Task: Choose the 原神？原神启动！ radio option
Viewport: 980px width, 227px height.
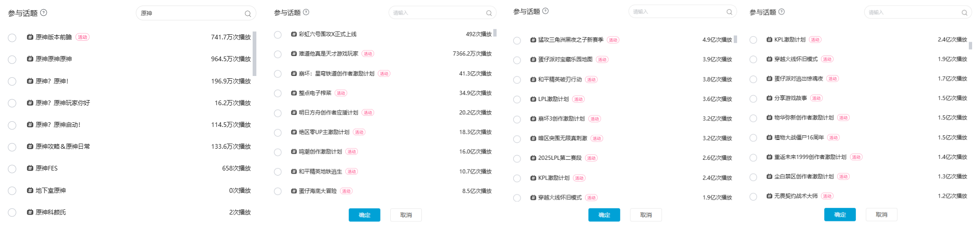Action: [12, 126]
